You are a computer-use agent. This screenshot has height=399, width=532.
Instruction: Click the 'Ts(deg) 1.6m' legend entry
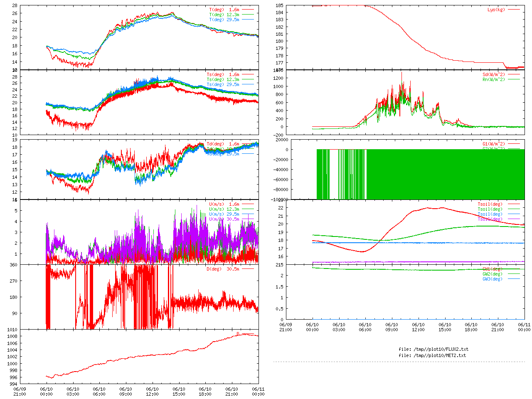click(223, 75)
